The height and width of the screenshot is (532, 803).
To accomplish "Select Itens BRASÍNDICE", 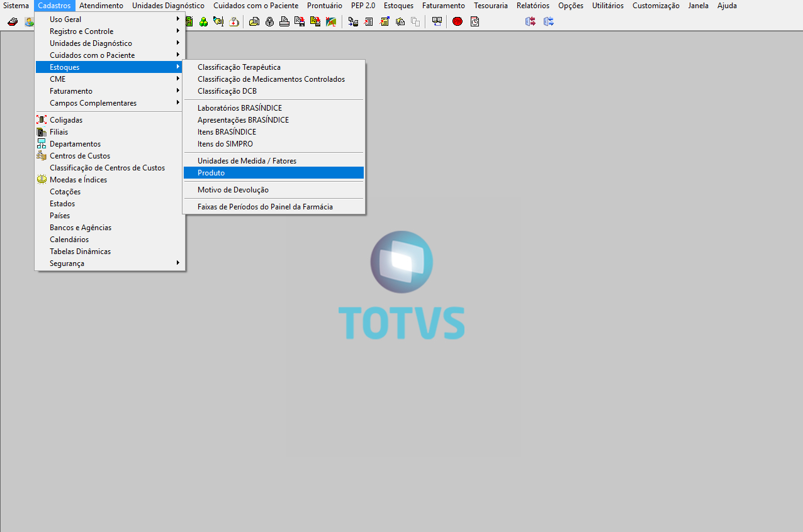I will 274,131.
